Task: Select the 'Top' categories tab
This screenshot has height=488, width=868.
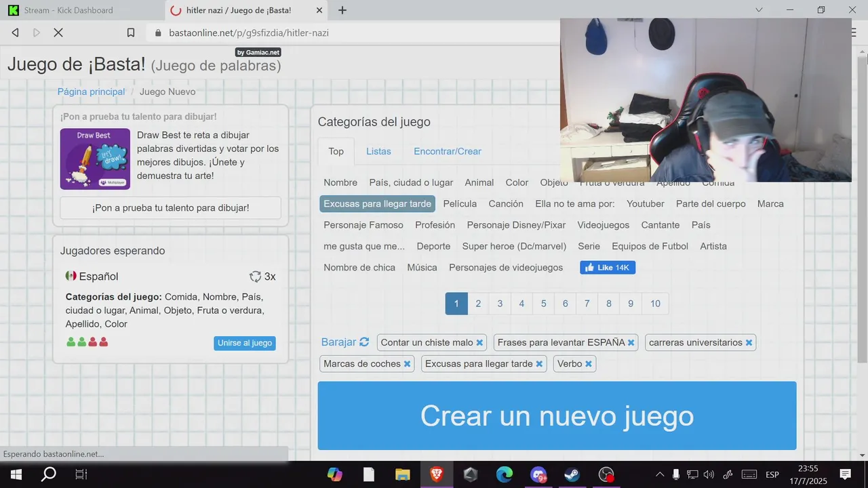Action: click(x=336, y=151)
